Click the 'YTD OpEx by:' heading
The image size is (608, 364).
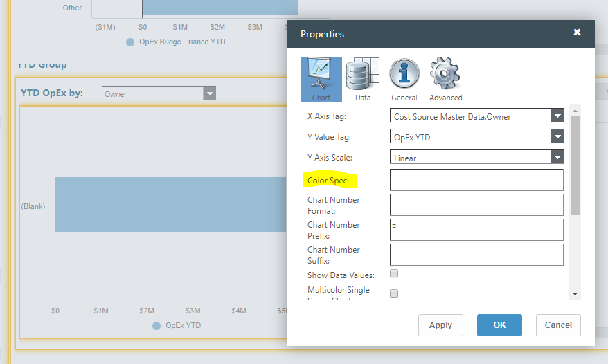51,93
